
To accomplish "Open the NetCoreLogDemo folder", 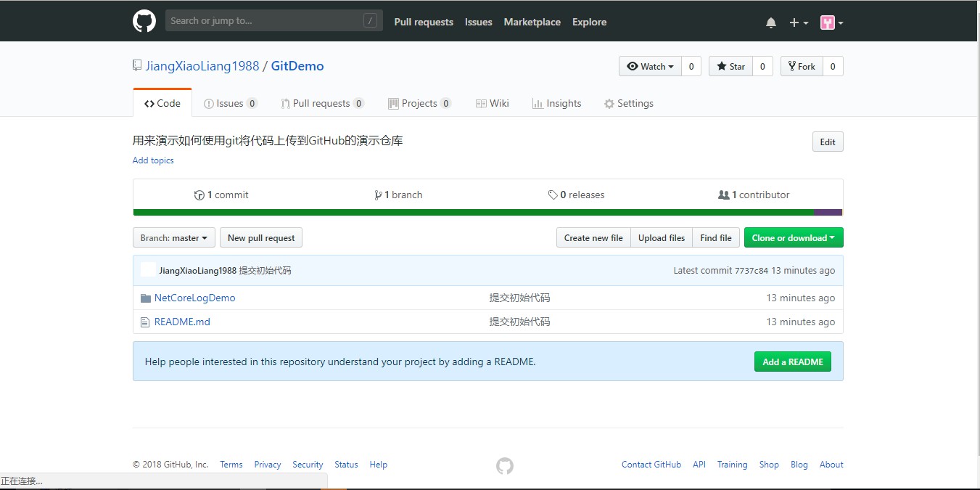I will (194, 298).
